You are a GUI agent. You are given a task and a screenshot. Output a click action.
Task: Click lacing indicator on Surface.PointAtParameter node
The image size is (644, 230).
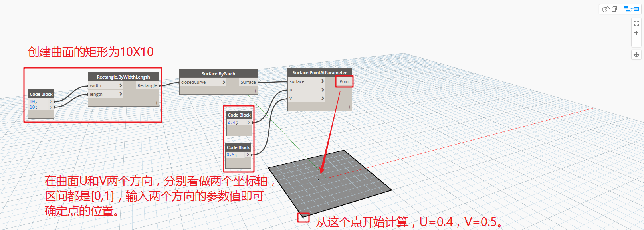click(x=349, y=107)
